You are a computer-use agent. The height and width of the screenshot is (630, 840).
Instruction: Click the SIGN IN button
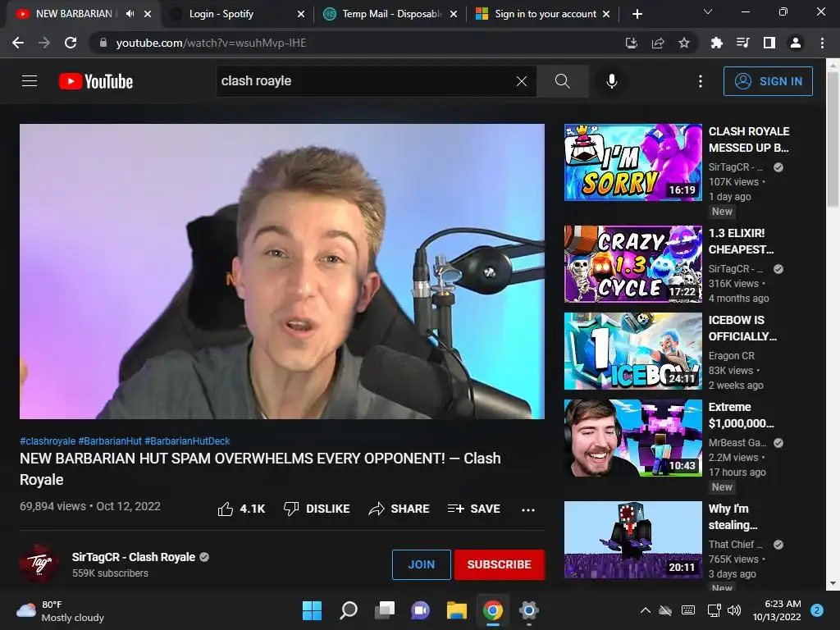click(x=768, y=81)
